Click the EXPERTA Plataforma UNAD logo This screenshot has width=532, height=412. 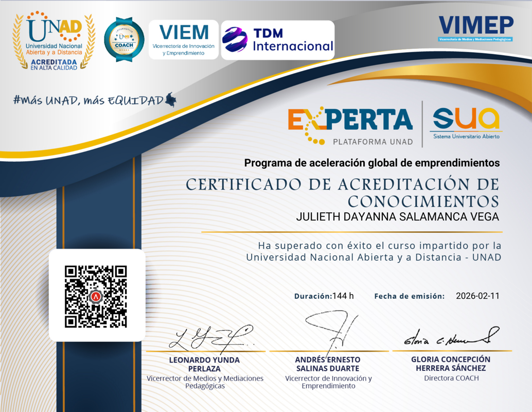tap(350, 126)
